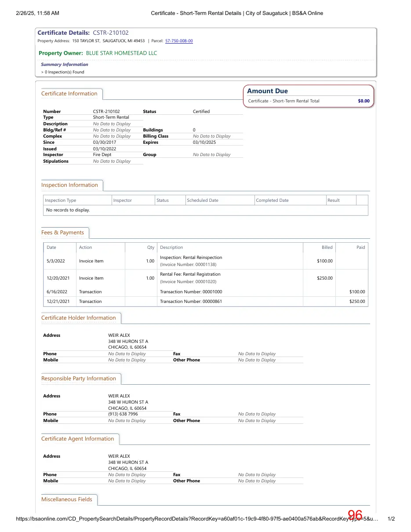Click the Type value Short-Term Rental
Screen dimensions: 411x532
tap(111, 117)
